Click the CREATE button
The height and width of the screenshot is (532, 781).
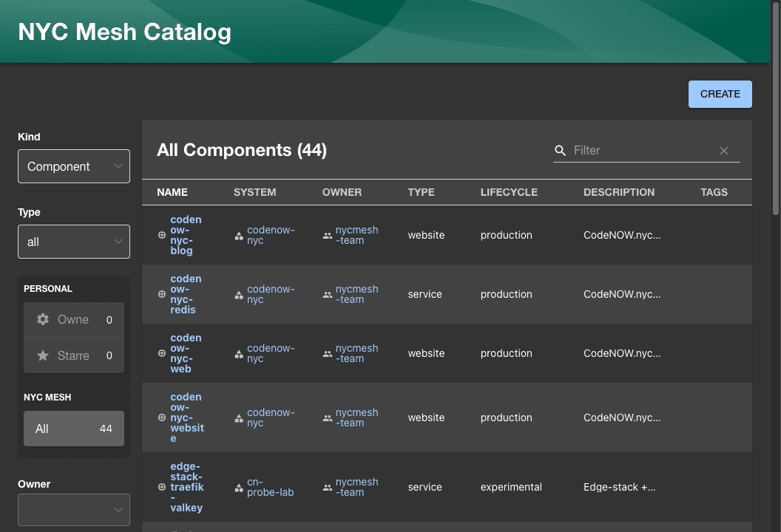[720, 94]
